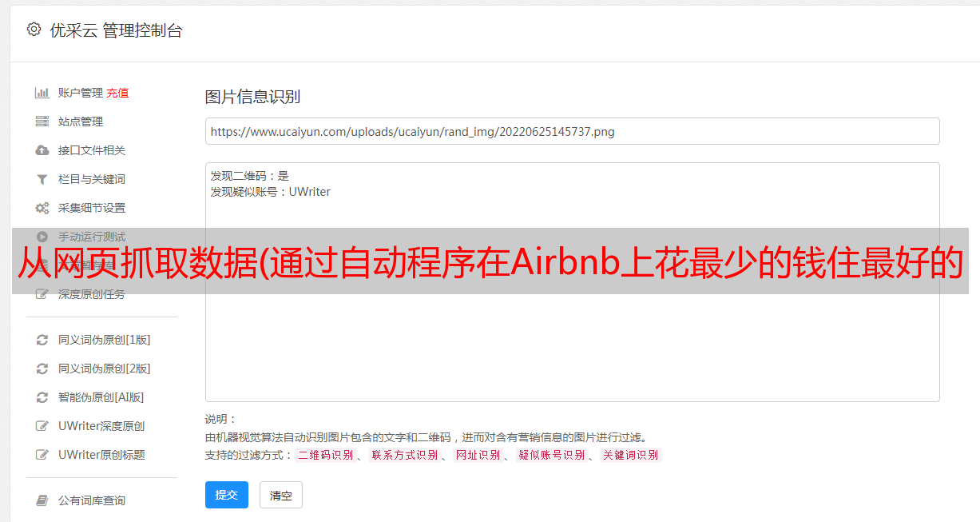The width and height of the screenshot is (980, 522).
Task: Click the bar chart icon for 账户管理
Action: click(42, 93)
